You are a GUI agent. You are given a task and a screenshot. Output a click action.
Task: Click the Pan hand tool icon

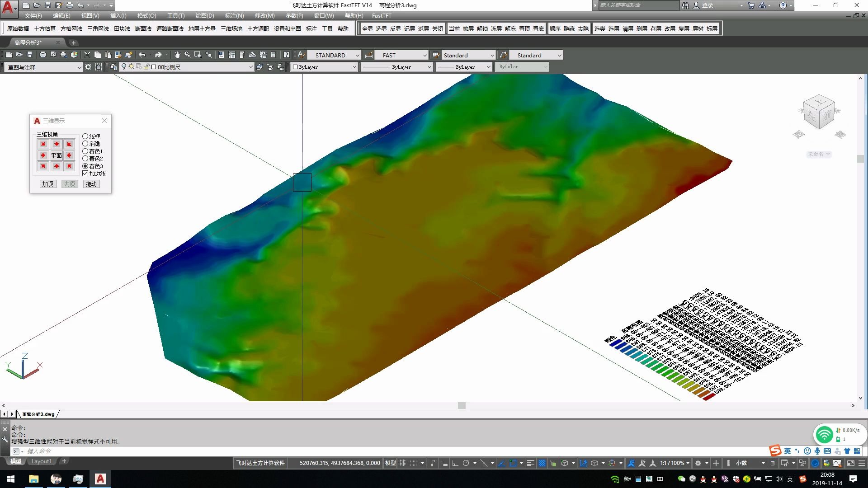pos(177,55)
